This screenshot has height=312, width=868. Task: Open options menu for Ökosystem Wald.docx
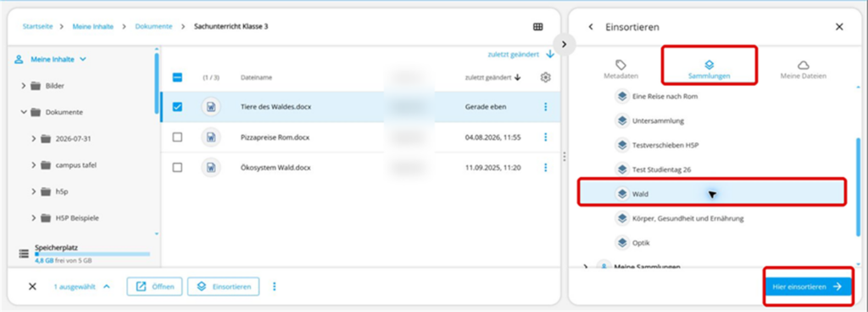point(545,167)
